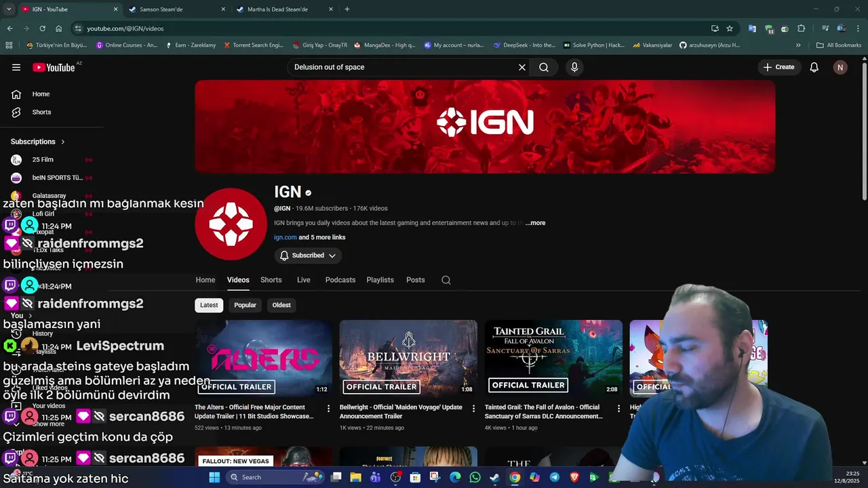This screenshot has width=868, height=488.
Task: Open WhatsApp from the taskbar
Action: coord(475,477)
